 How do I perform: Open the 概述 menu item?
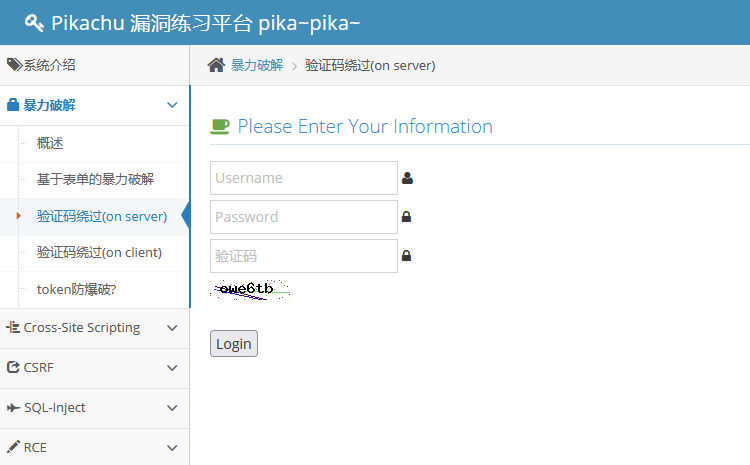pyautogui.click(x=50, y=143)
